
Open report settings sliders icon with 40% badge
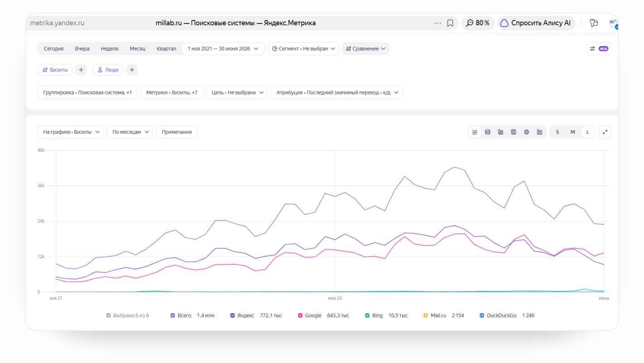click(x=599, y=48)
